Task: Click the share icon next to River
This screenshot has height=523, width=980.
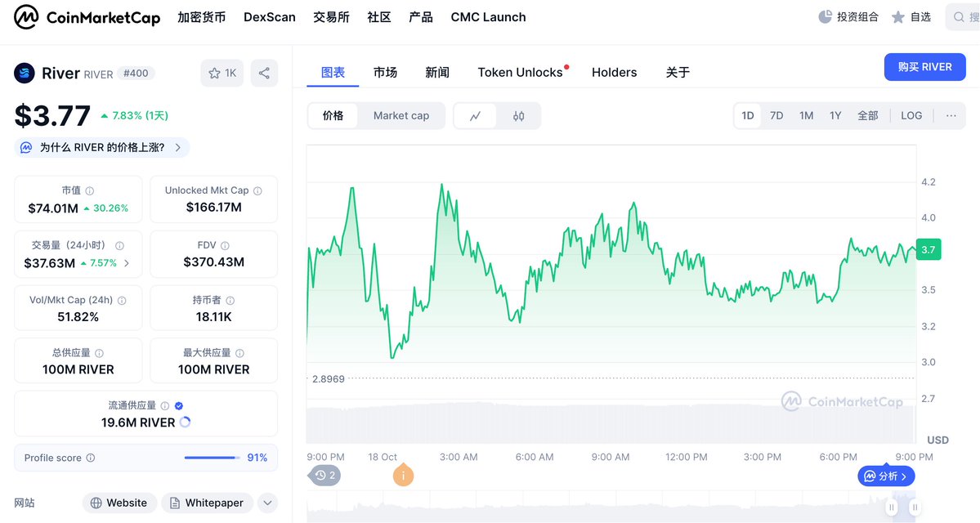Action: point(264,74)
